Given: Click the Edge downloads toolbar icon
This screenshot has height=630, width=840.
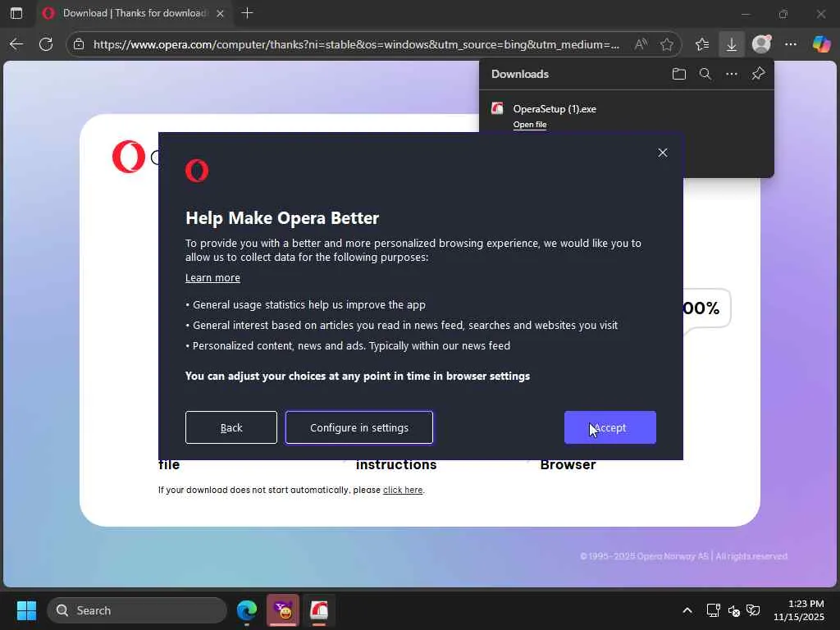Looking at the screenshot, I should pos(731,44).
